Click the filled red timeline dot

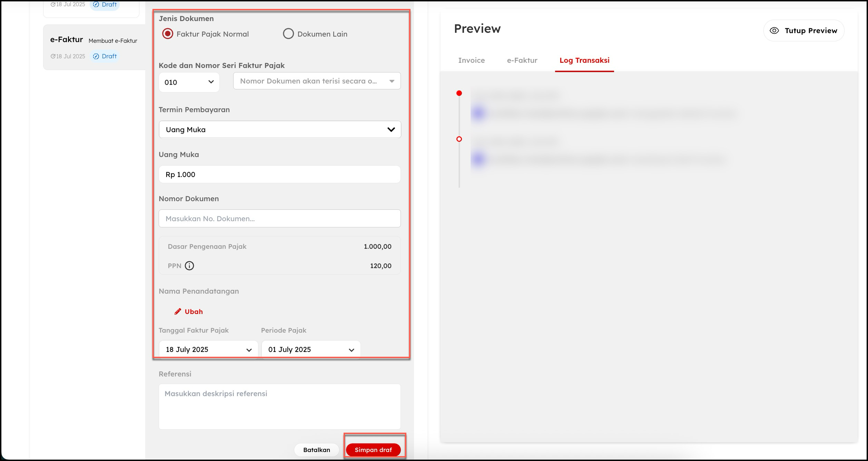[x=459, y=93]
